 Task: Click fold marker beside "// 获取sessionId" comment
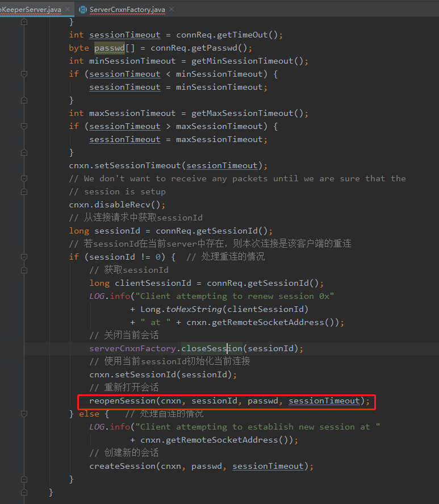coord(24,270)
